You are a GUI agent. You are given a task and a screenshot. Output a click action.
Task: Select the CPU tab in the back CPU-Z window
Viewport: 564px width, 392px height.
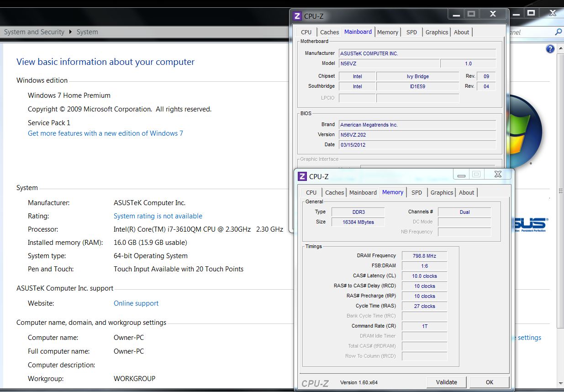306,32
